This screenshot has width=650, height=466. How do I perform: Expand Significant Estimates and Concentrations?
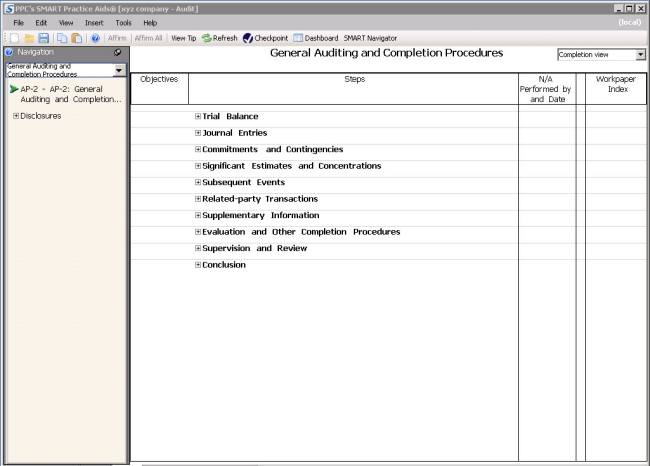[198, 166]
